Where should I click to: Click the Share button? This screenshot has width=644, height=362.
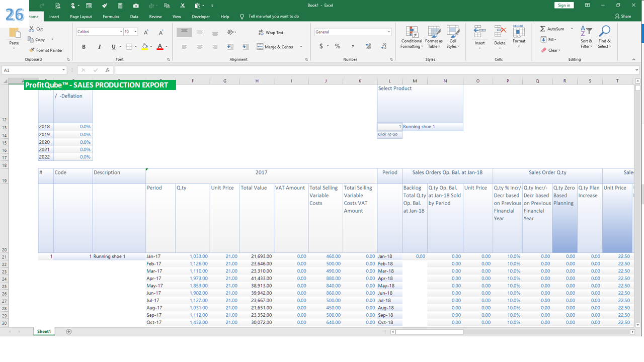tap(623, 17)
